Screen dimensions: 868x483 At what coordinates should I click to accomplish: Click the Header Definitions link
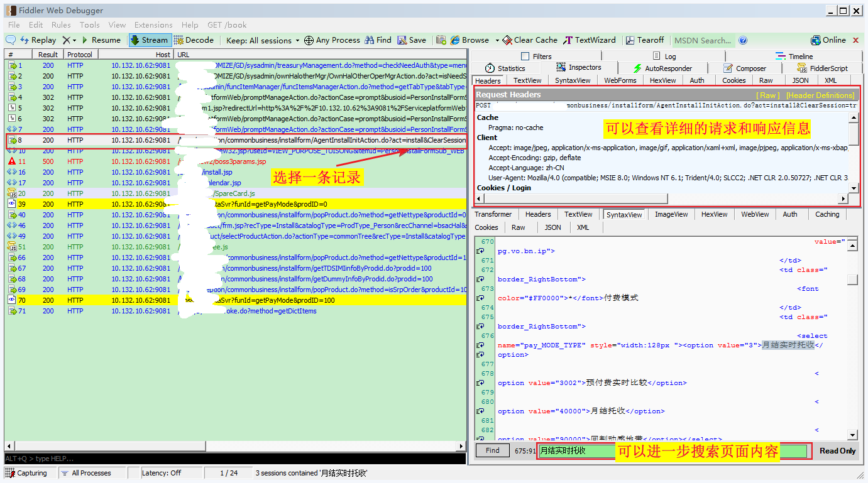pyautogui.click(x=820, y=95)
